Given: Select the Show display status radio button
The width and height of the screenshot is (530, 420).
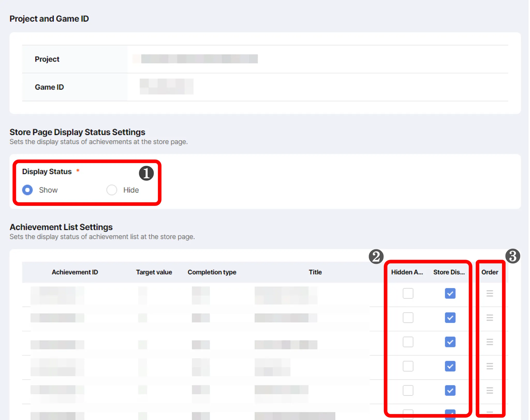Looking at the screenshot, I should coord(27,190).
